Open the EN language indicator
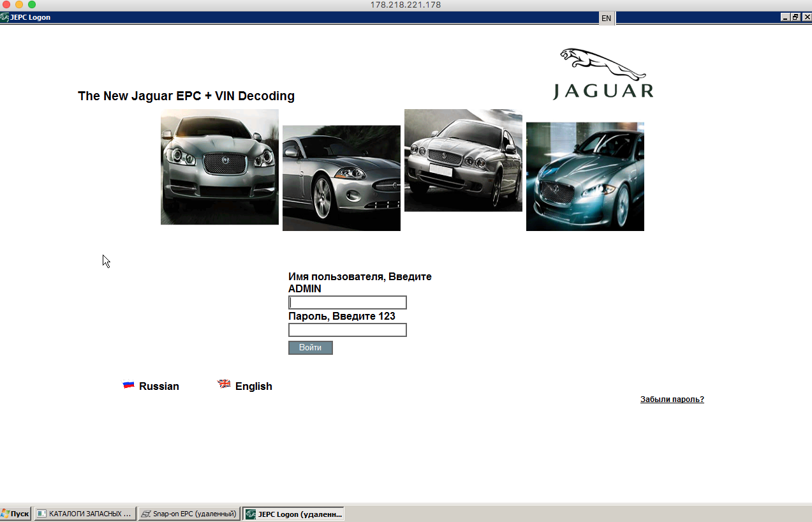 point(606,18)
